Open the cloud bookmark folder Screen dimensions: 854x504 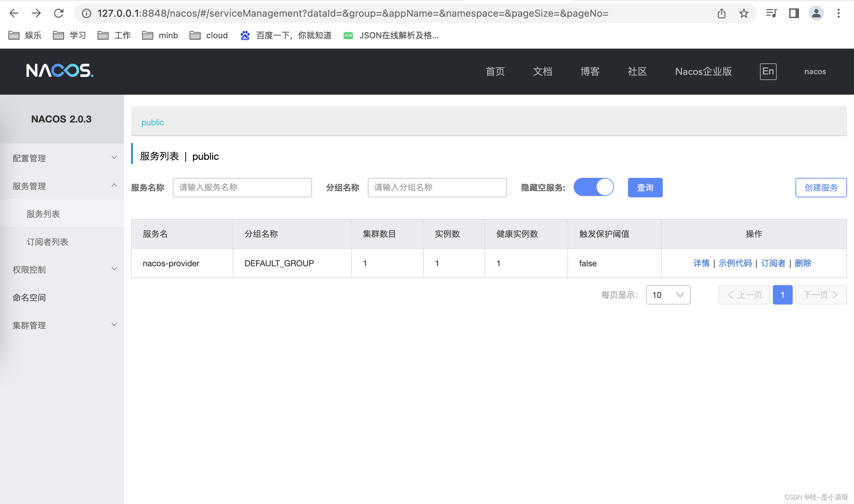[x=208, y=35]
